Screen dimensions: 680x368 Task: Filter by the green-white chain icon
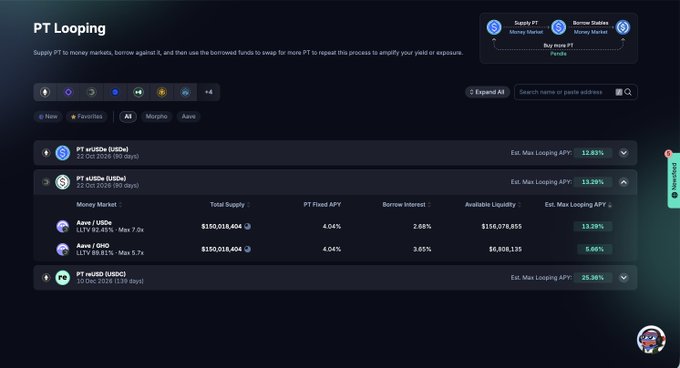[138, 92]
